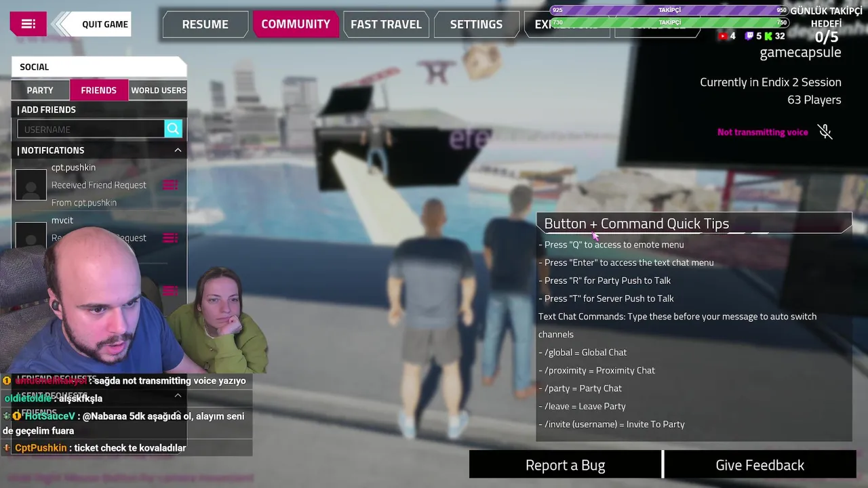This screenshot has height=488, width=868.
Task: Open the World Users tab
Action: (x=158, y=90)
